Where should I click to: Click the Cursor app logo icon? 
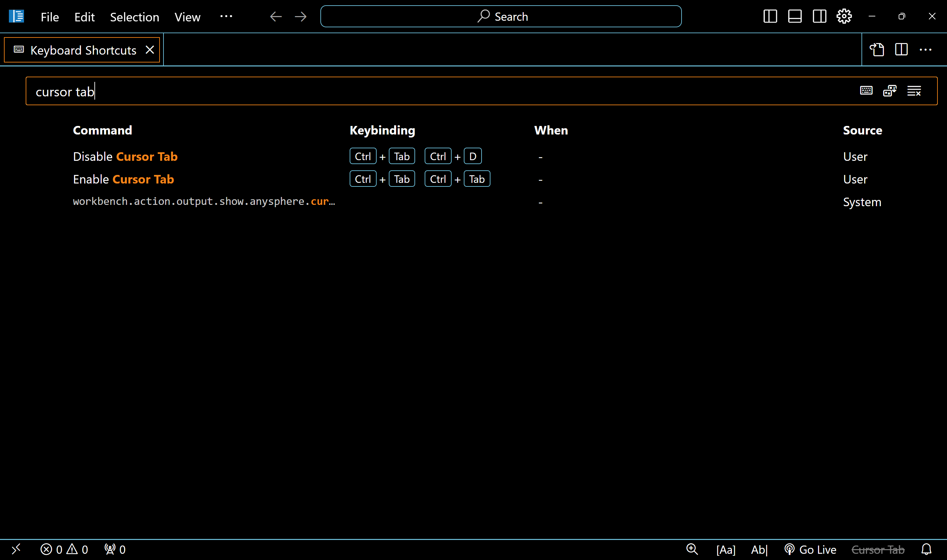point(16,16)
